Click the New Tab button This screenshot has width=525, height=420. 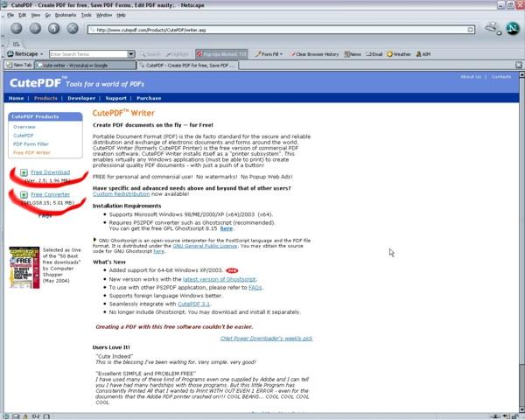click(19, 65)
